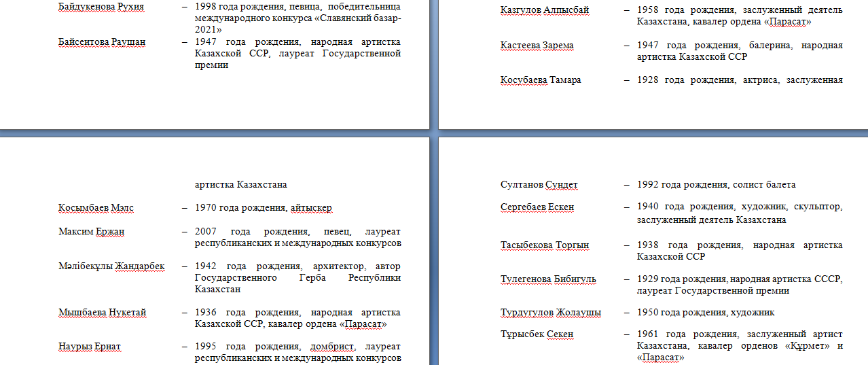This screenshot has width=868, height=365.
Task: Click the name Косубаева Тамара
Action: coord(541,80)
